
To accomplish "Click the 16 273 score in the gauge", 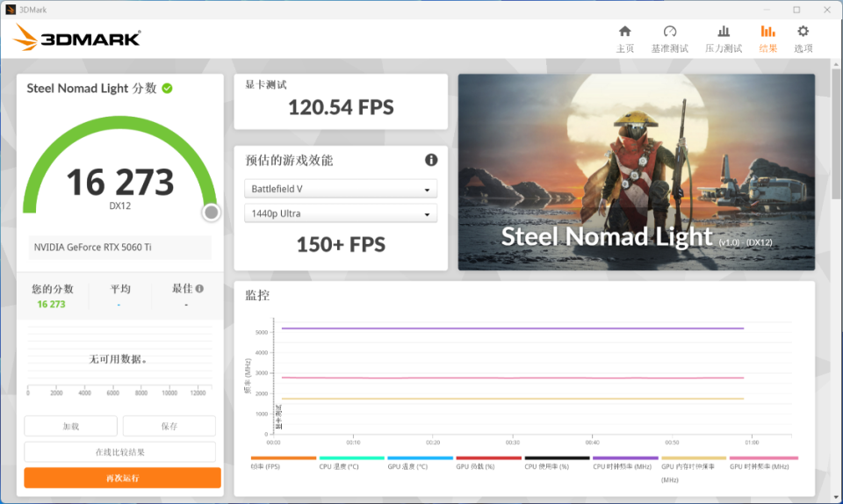I will tap(120, 182).
